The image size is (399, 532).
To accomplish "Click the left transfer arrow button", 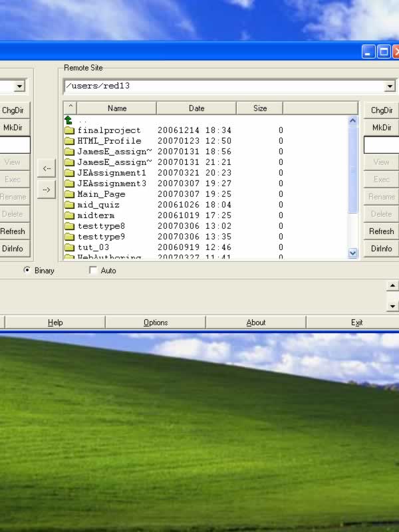I will pos(47,168).
